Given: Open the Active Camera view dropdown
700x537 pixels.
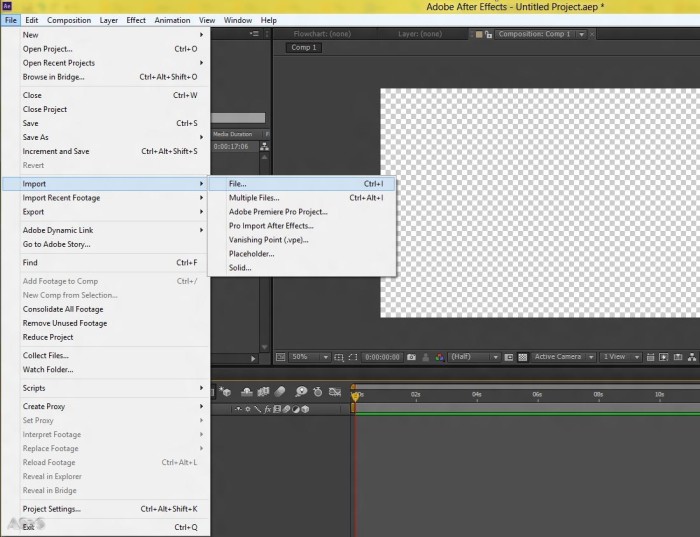Looking at the screenshot, I should click(564, 357).
